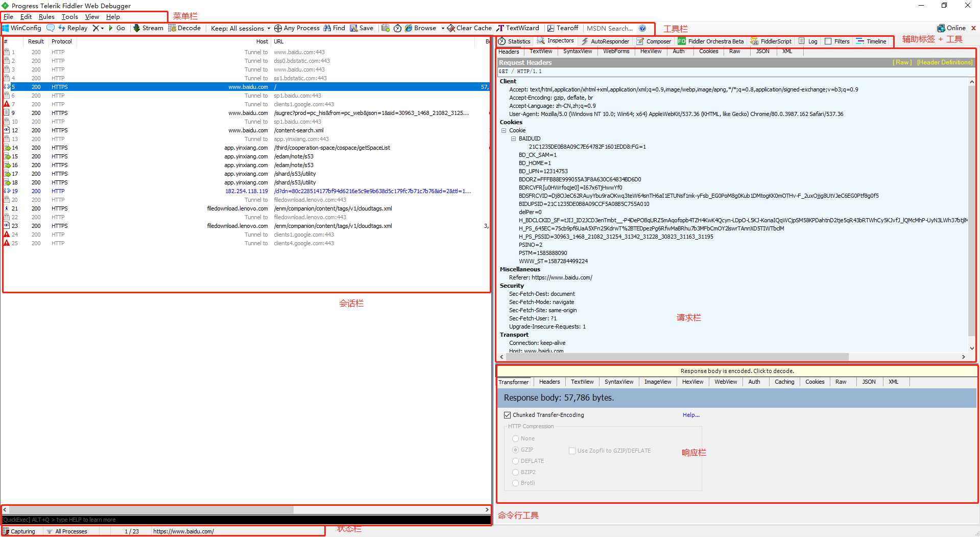Open the Browse dropdown arrow
Image resolution: width=980 pixels, height=537 pixels.
pyautogui.click(x=442, y=28)
